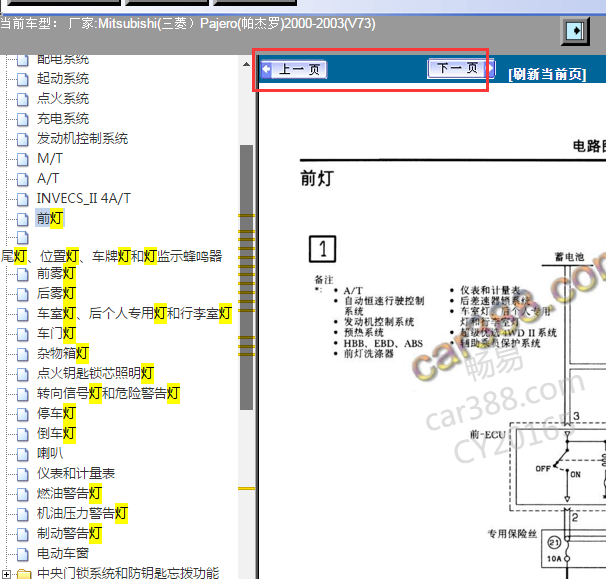Click the document icon beside 前雾灯
This screenshot has height=579, width=606.
pyautogui.click(x=23, y=274)
